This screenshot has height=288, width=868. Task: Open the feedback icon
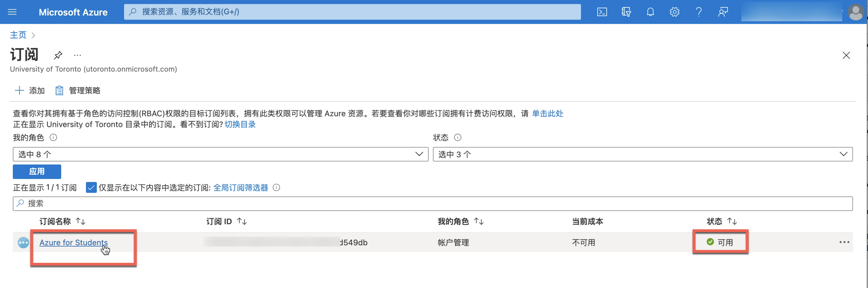723,12
